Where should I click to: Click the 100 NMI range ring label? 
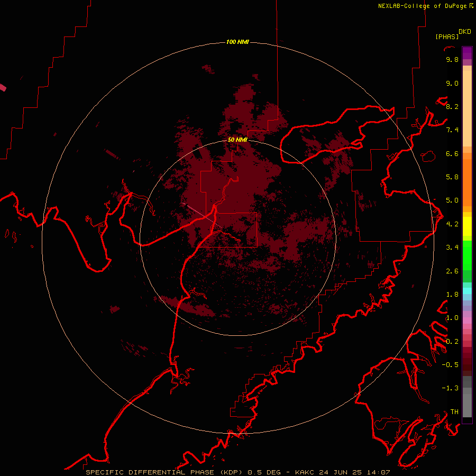click(237, 42)
